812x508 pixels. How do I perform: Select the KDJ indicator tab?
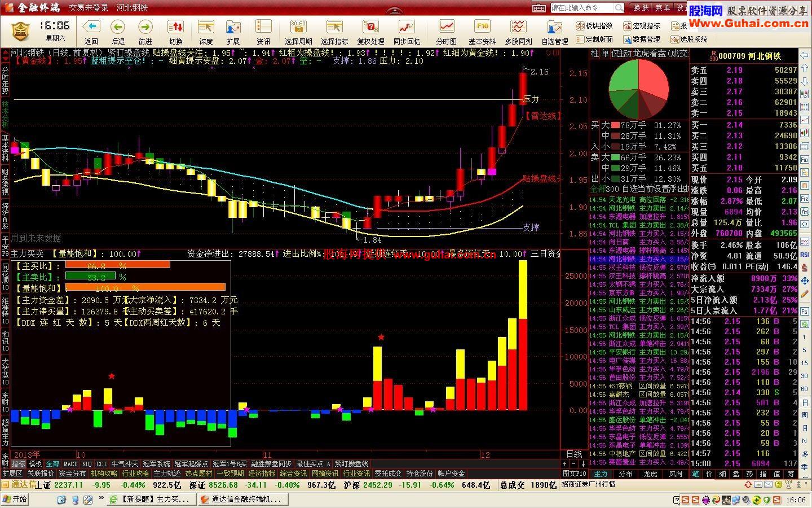pos(87,464)
